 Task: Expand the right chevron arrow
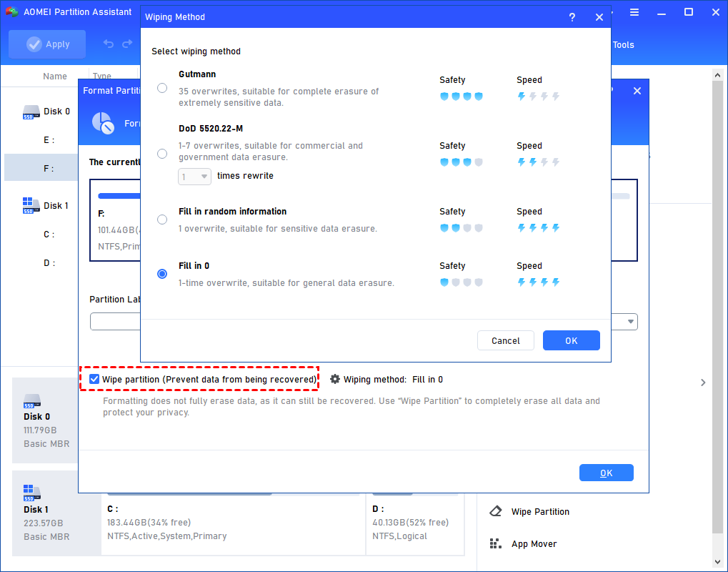coord(703,383)
